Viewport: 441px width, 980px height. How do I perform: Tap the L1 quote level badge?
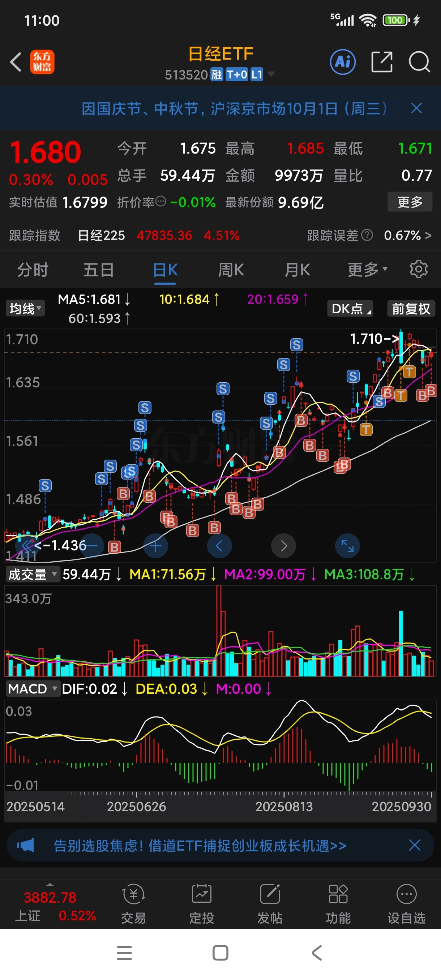tap(257, 74)
